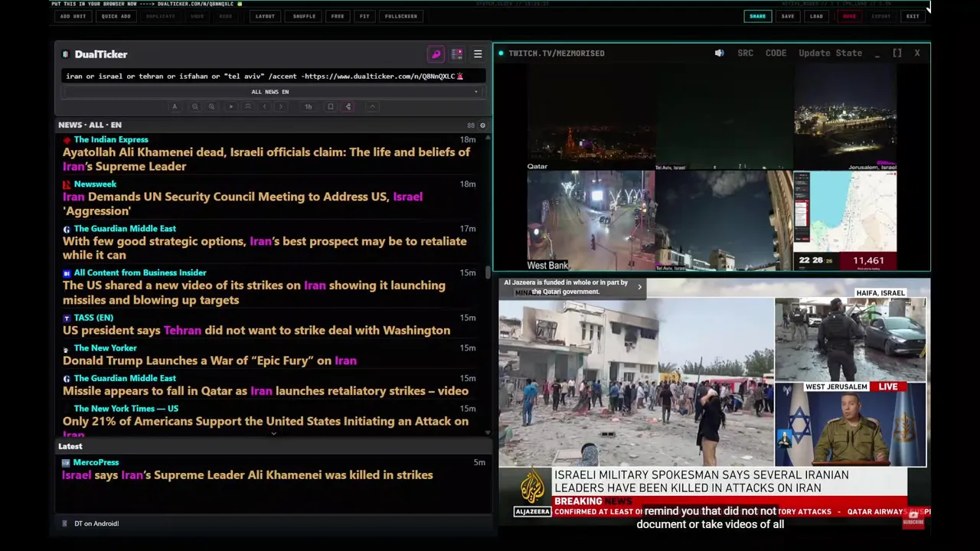
Task: Click CODE on the Twitch unit
Action: (776, 53)
